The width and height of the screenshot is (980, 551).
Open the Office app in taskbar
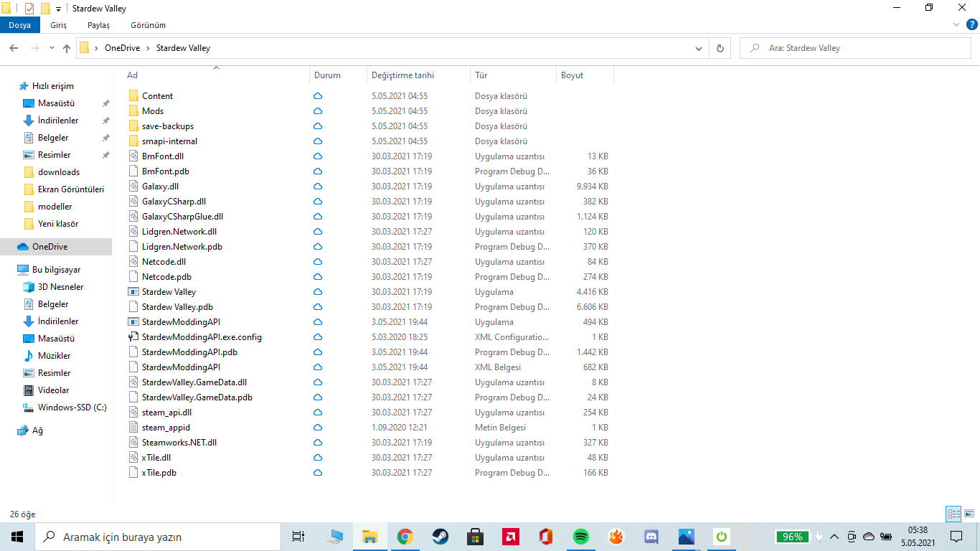coord(546,537)
